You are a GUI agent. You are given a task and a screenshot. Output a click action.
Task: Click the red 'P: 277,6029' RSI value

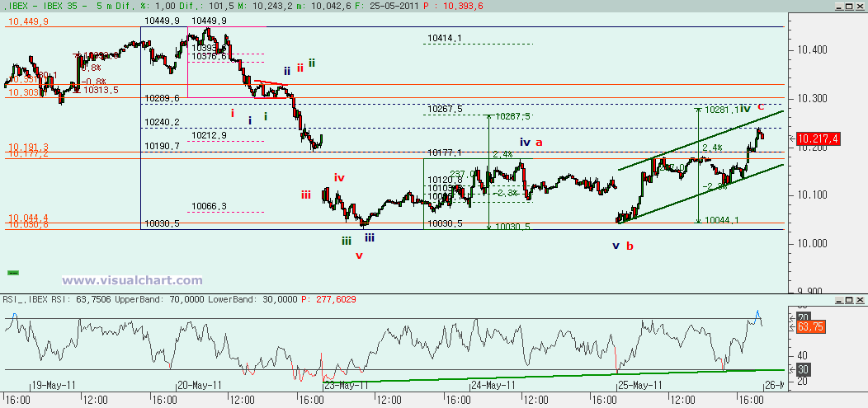tap(328, 299)
